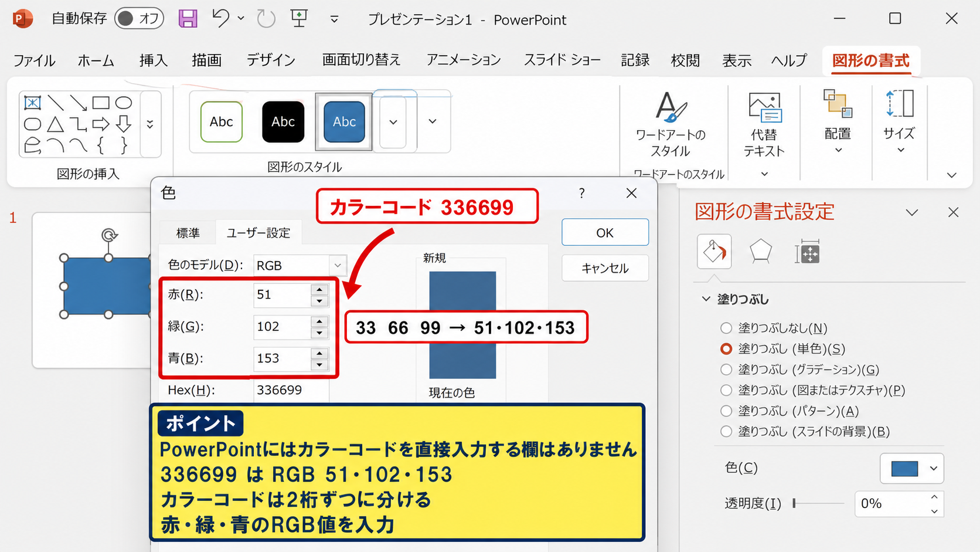Select the right arrow shape
The image size is (980, 552).
101,124
